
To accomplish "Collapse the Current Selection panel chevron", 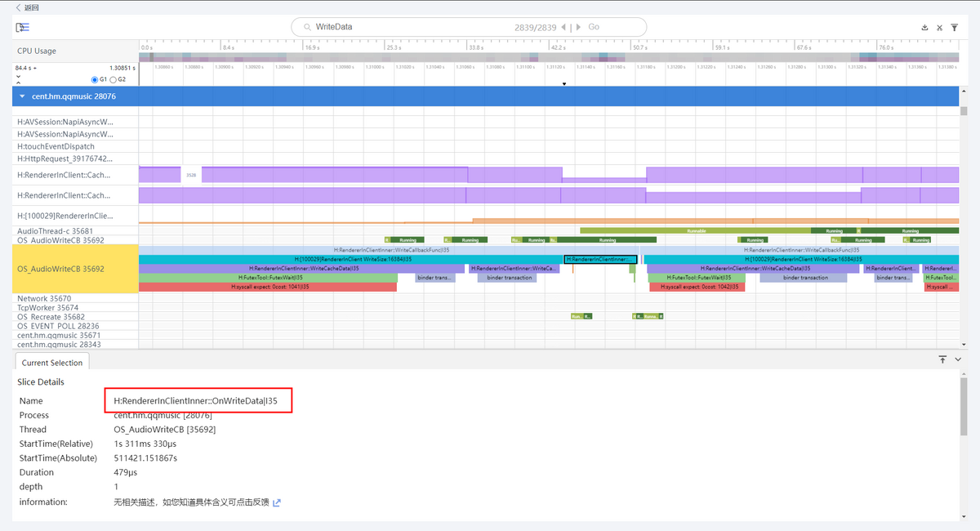I will point(958,359).
